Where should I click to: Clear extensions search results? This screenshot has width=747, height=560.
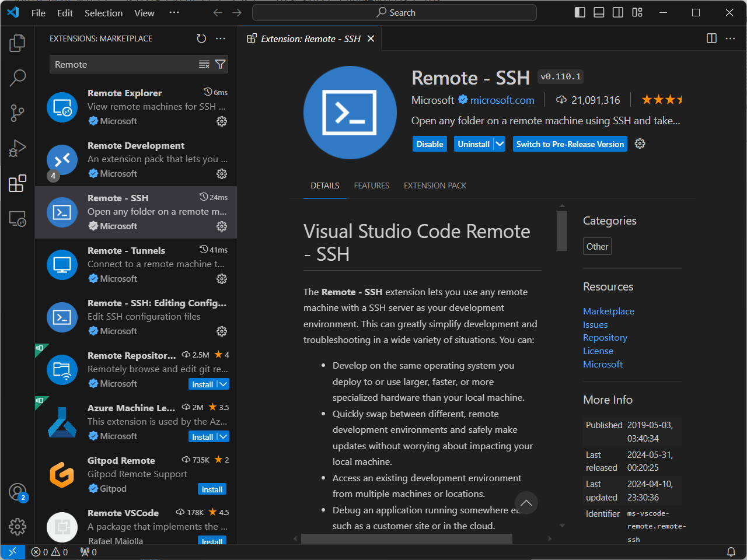click(x=204, y=64)
